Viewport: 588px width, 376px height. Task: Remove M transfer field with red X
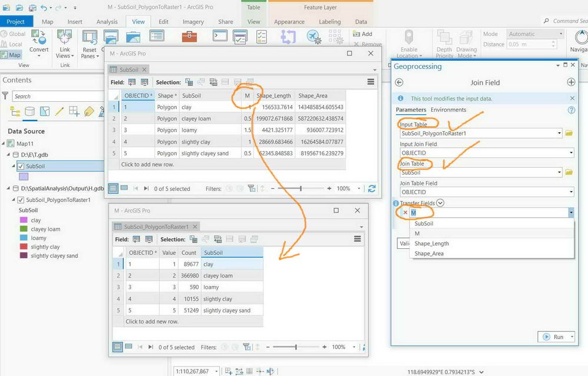(405, 212)
